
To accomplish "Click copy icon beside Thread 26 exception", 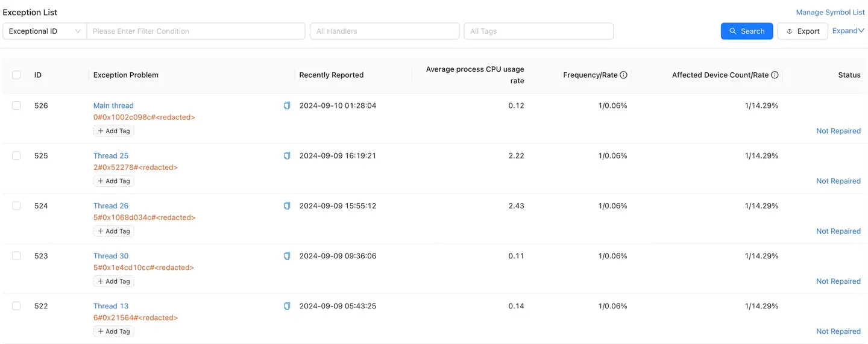I will pos(287,206).
